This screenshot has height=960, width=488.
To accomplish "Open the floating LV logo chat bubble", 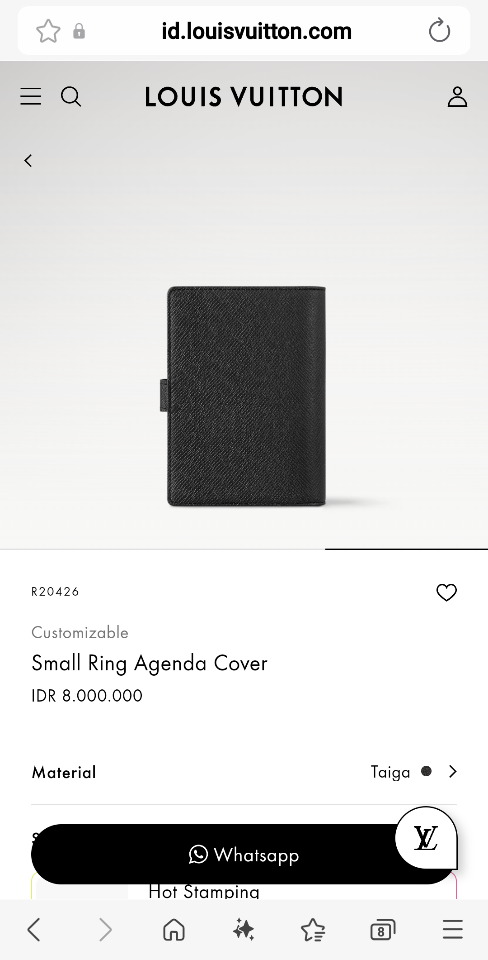I will click(x=426, y=838).
